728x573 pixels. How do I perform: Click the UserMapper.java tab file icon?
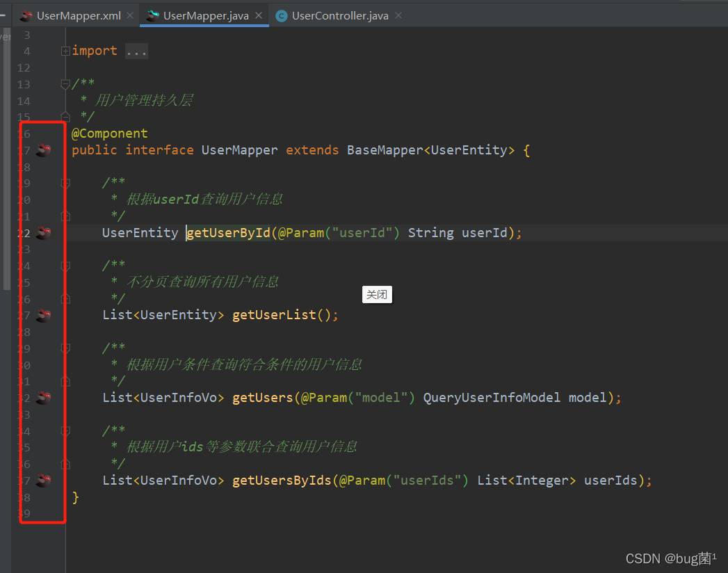[152, 15]
